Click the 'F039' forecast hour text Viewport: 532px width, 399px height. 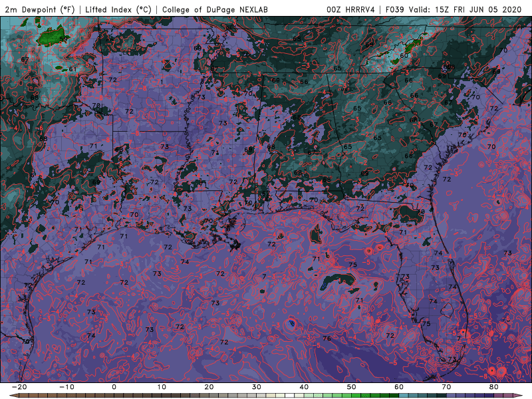tap(395, 9)
